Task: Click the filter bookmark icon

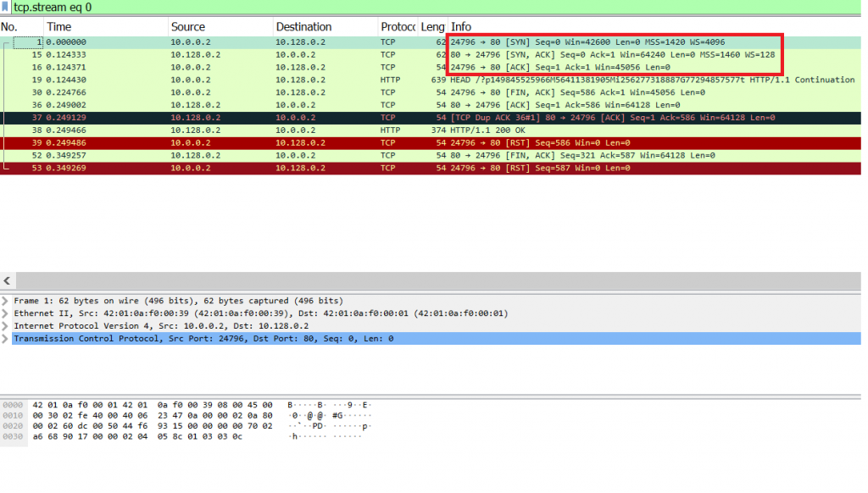Action: (7, 7)
